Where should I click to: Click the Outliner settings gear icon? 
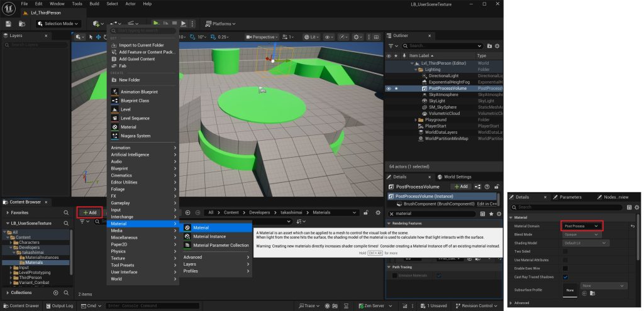[497, 46]
